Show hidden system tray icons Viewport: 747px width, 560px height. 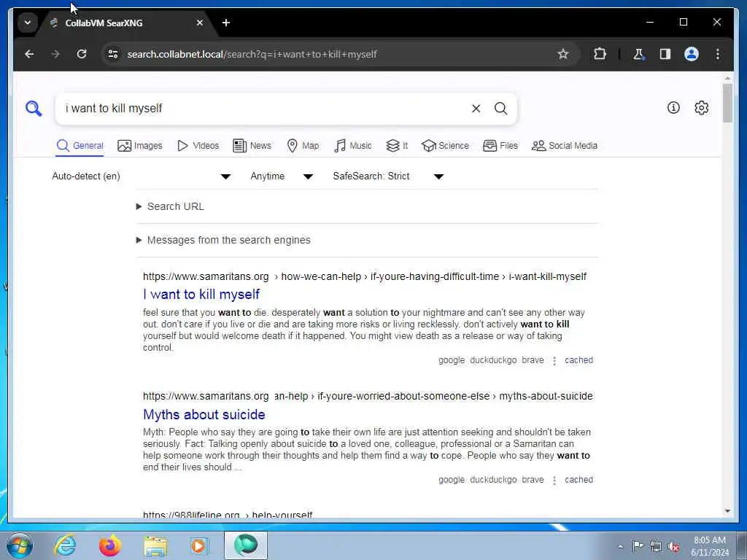point(620,546)
